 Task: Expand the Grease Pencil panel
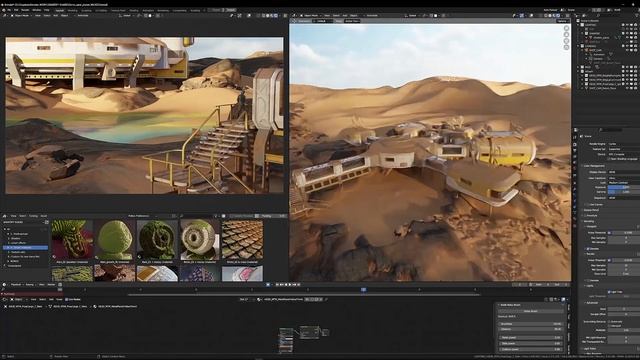(x=591, y=210)
